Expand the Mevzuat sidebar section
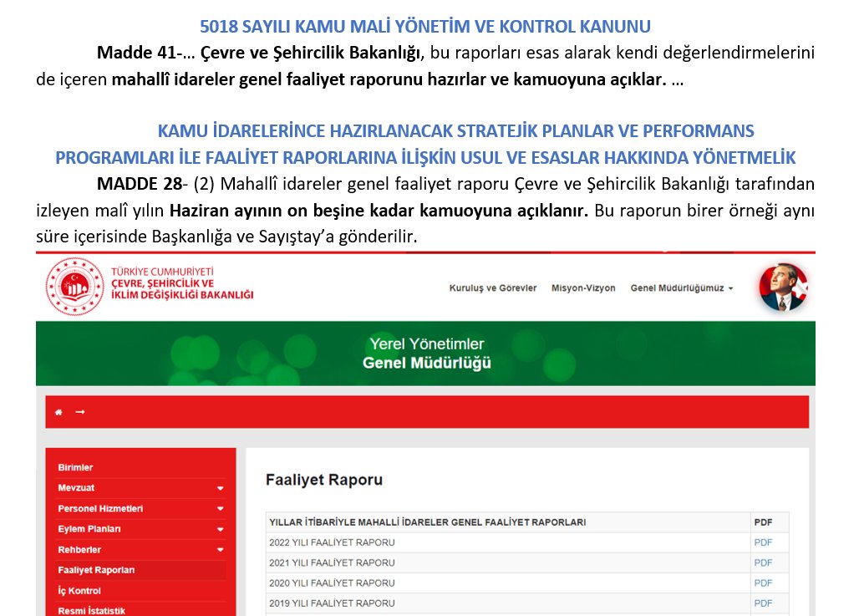The height and width of the screenshot is (616, 859). pyautogui.click(x=219, y=487)
